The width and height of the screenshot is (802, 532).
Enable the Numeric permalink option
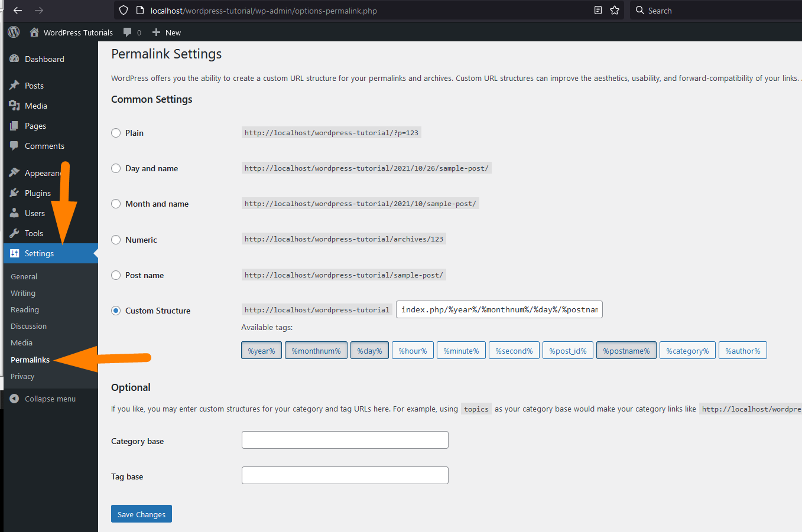116,239
